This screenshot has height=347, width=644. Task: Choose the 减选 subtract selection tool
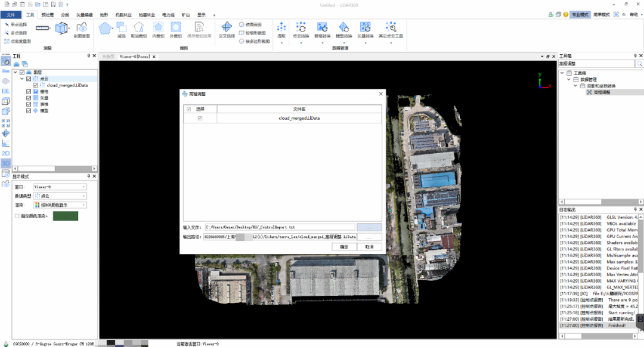[121, 30]
